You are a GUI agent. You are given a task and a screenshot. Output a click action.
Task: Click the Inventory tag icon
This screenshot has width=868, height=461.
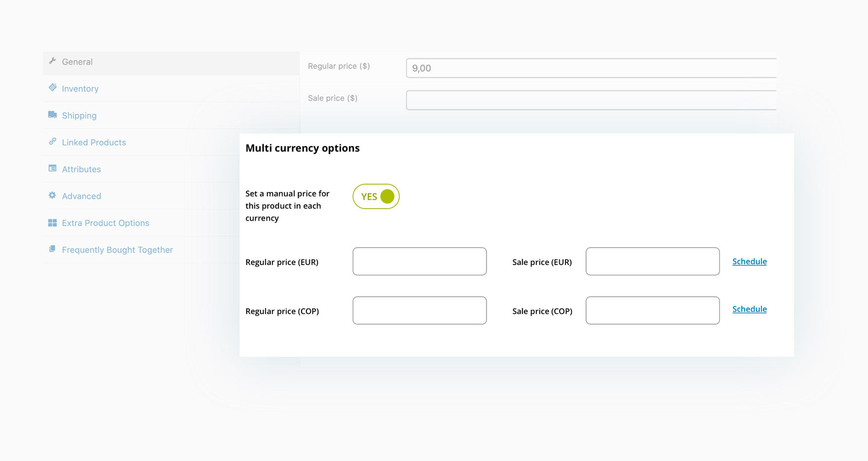point(53,88)
